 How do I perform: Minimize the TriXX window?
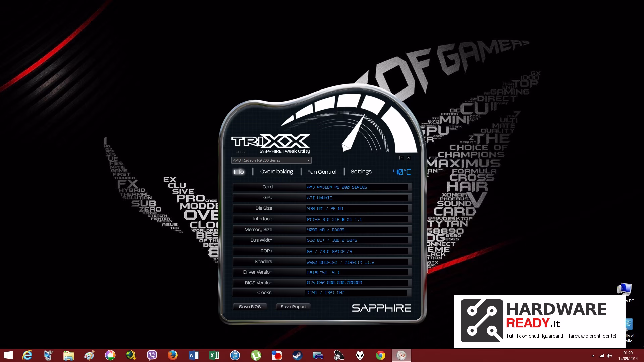click(x=401, y=158)
